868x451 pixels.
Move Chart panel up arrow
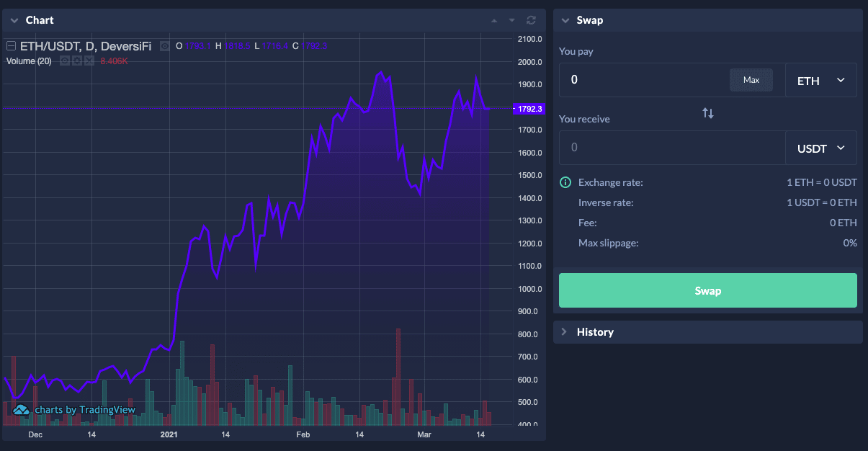point(494,20)
